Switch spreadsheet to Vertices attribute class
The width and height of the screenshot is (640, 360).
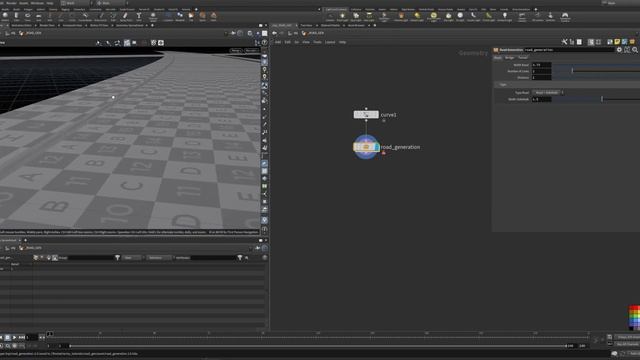42,258
